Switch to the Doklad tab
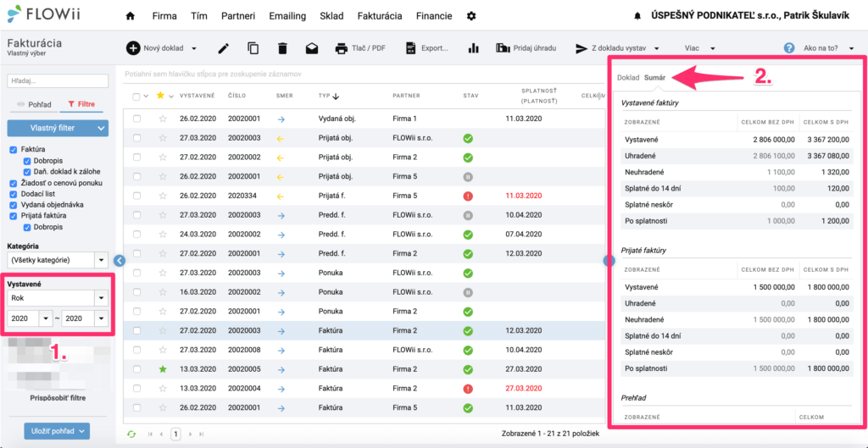 628,78
